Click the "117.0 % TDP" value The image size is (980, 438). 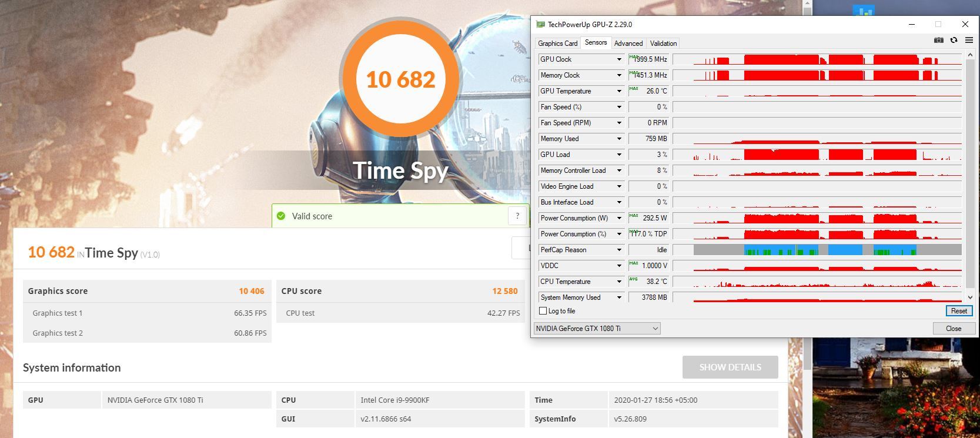click(649, 234)
